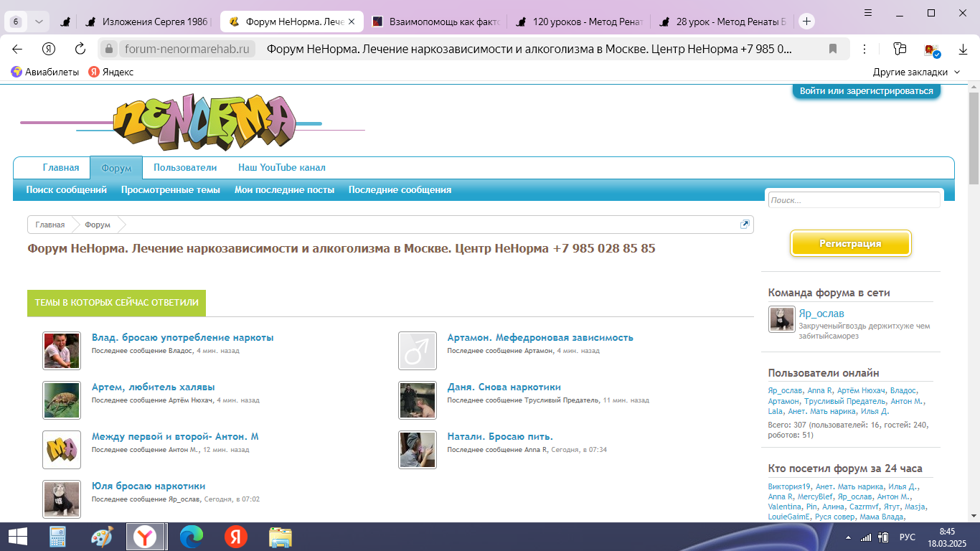Open Microsoft Edge from the taskbar

point(191,537)
